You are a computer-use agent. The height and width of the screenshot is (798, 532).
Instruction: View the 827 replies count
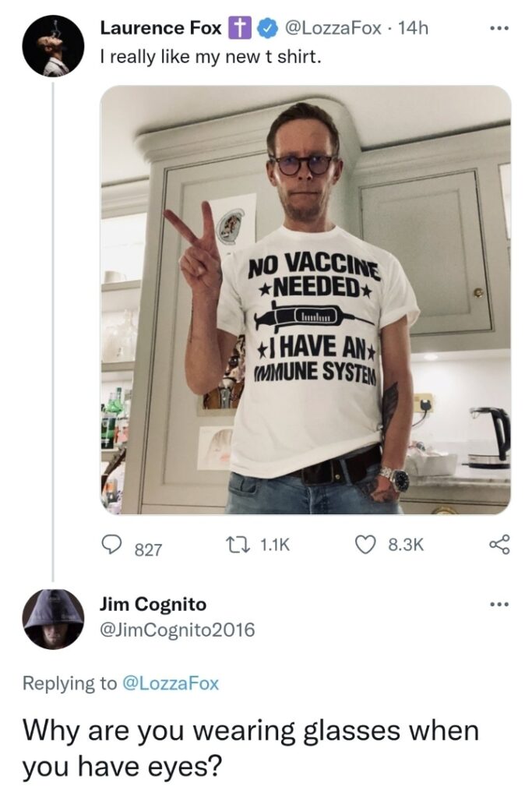point(148,549)
